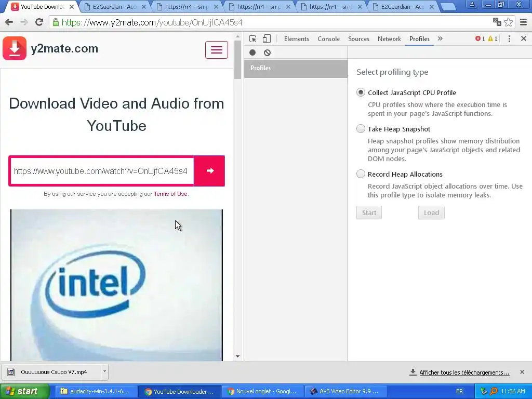Reload the y2mate page
Screen dimensions: 532x399
pyautogui.click(x=39, y=22)
